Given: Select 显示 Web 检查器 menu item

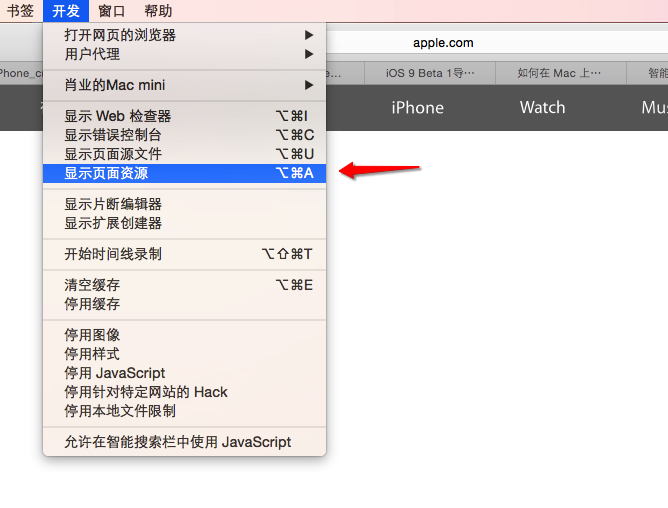Looking at the screenshot, I should point(184,116).
